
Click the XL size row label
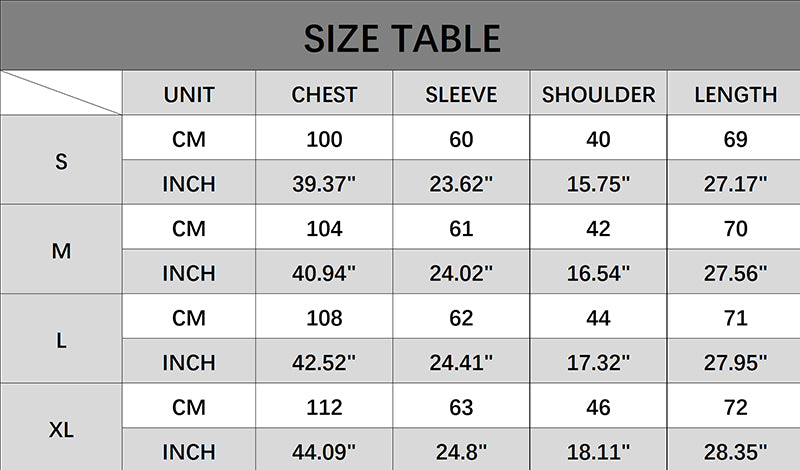[61, 430]
